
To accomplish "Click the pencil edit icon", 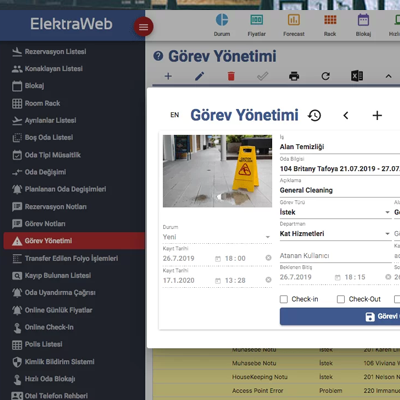I will tap(199, 76).
